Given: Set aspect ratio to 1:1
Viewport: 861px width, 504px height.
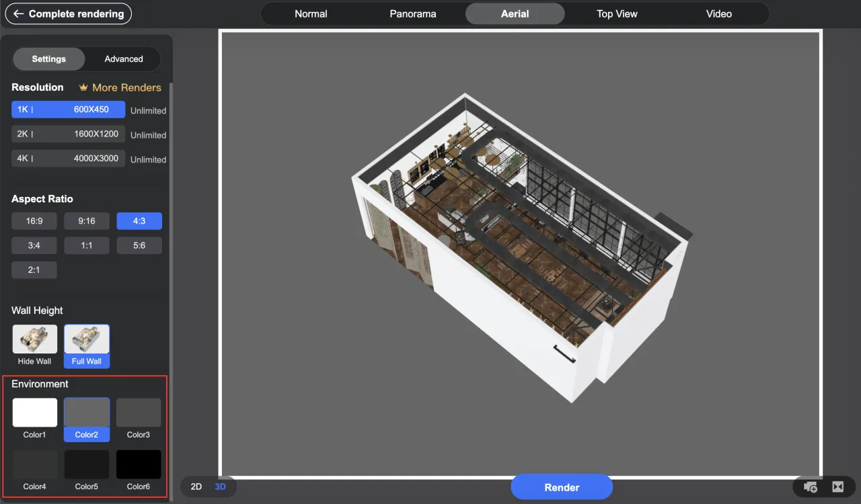Looking at the screenshot, I should [x=87, y=245].
